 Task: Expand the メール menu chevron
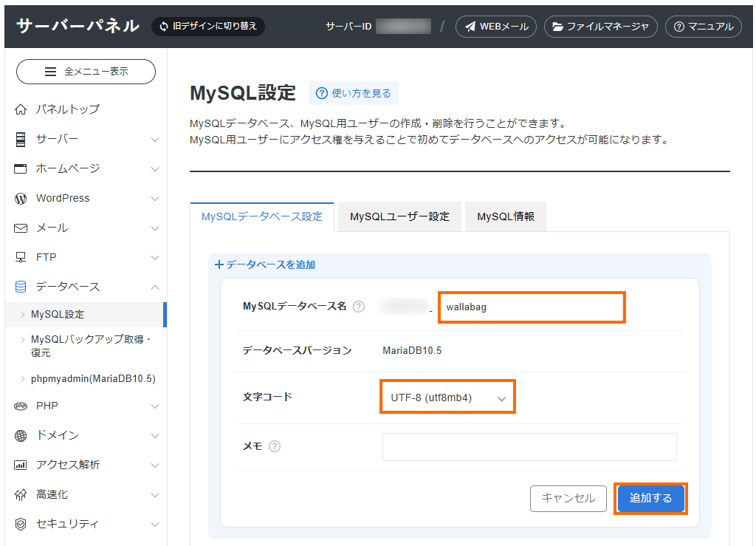click(155, 228)
